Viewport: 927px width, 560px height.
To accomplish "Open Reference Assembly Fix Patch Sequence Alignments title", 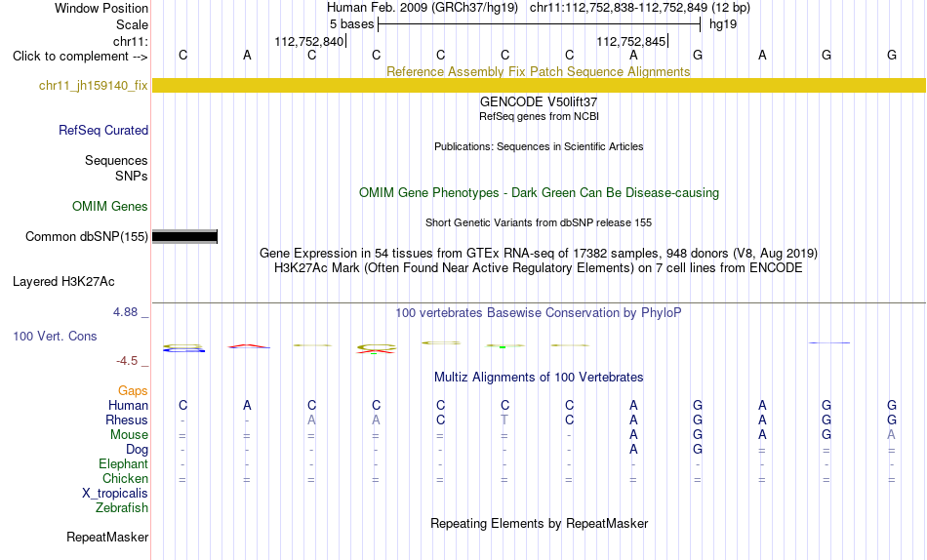I will coord(538,71).
